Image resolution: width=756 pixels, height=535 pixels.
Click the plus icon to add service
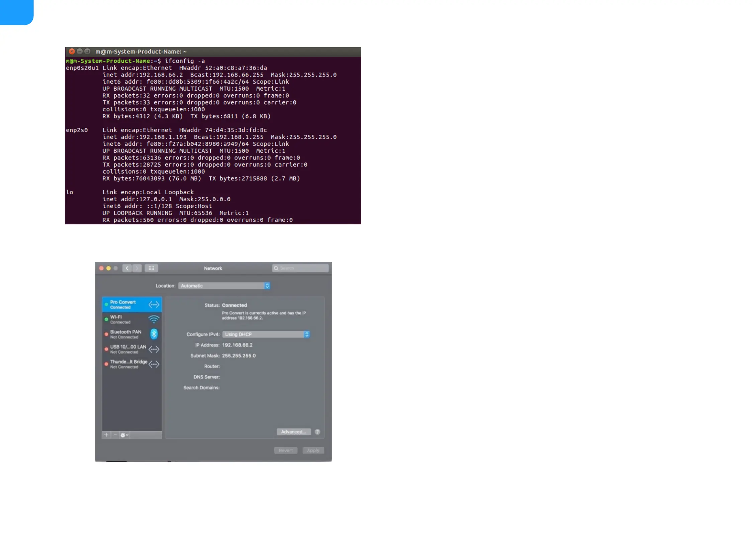[x=106, y=435]
